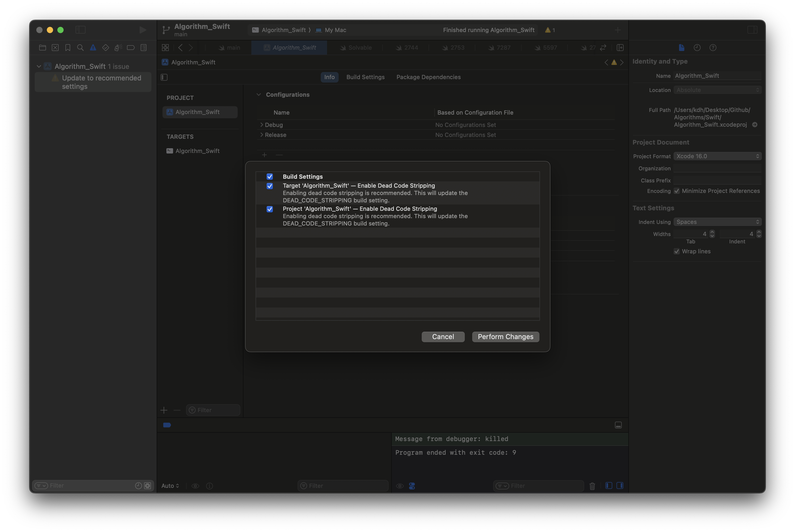Adjust the Tab width stepper

pyautogui.click(x=712, y=234)
